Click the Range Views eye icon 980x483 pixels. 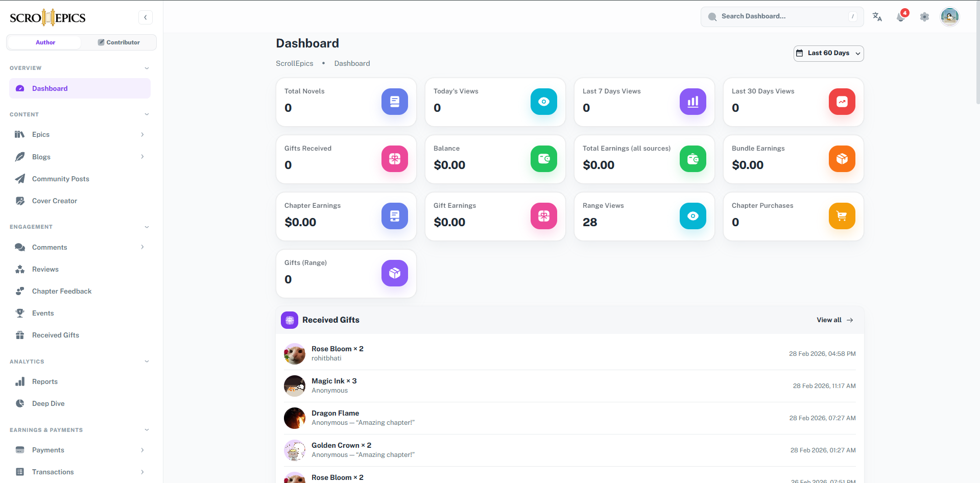pyautogui.click(x=693, y=216)
